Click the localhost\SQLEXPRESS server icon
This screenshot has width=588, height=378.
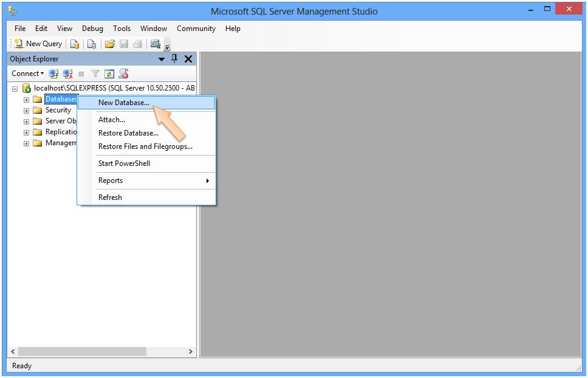click(x=27, y=88)
